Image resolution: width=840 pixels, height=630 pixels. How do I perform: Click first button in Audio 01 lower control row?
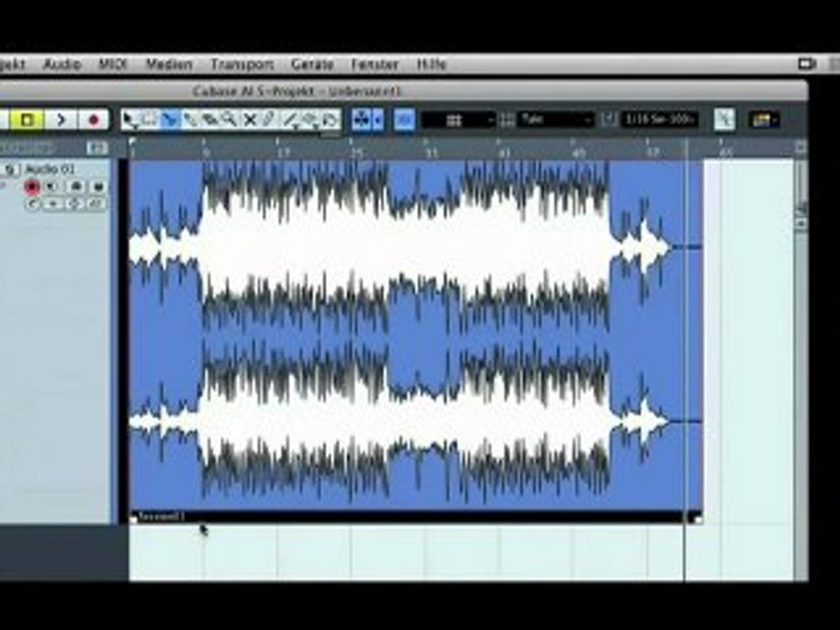32,204
